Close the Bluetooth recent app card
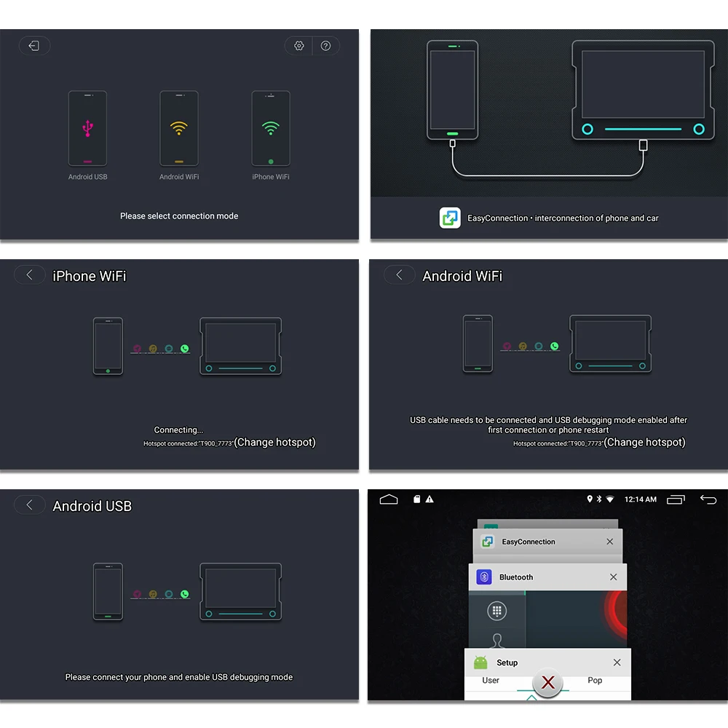Image resolution: width=728 pixels, height=728 pixels. coord(613,577)
